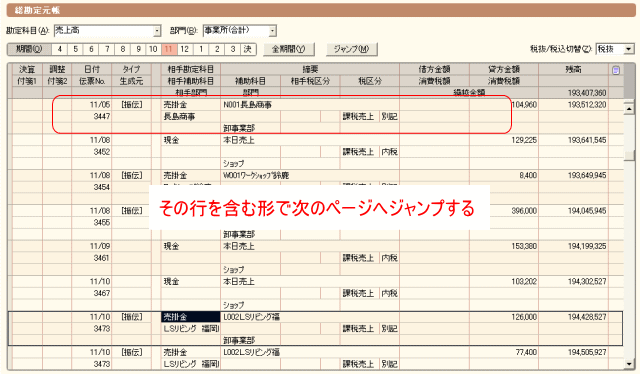Click the scrollbar up arrow
This screenshot has height=374, width=640.
pyautogui.click(x=629, y=109)
